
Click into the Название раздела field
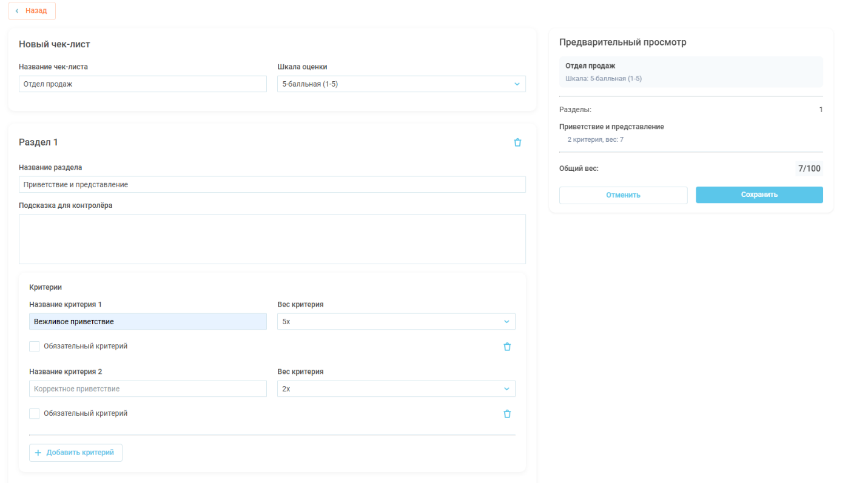(272, 185)
